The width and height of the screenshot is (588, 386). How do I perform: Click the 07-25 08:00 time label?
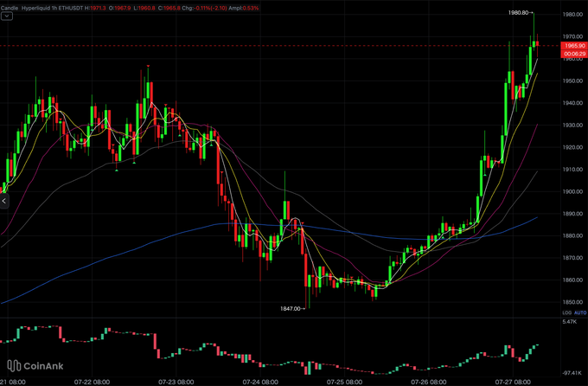[345, 382]
